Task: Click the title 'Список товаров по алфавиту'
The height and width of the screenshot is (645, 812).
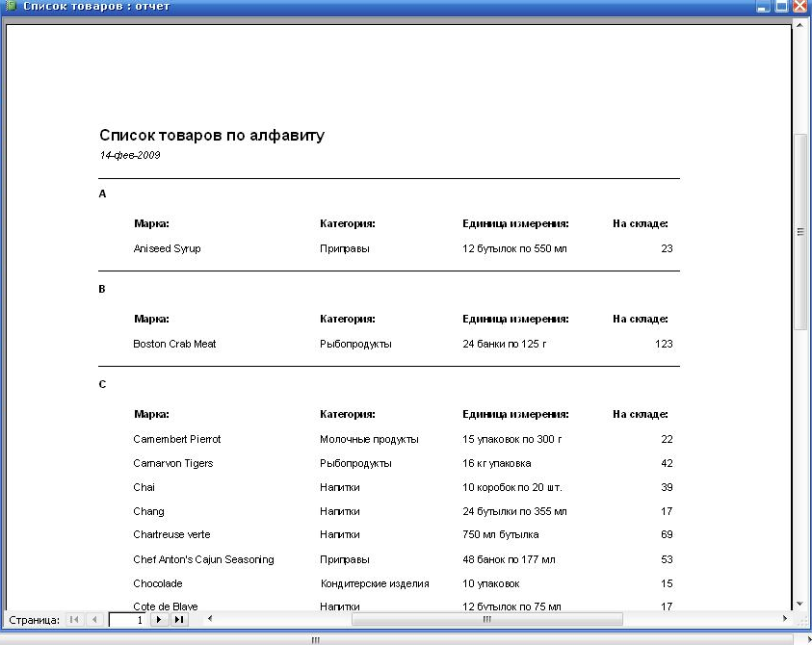Action: pyautogui.click(x=212, y=135)
